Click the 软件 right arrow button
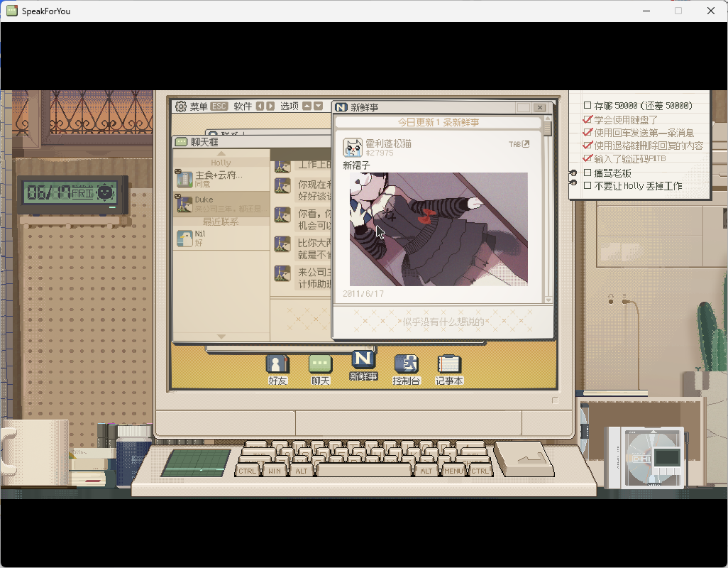The width and height of the screenshot is (728, 568). 270,106
